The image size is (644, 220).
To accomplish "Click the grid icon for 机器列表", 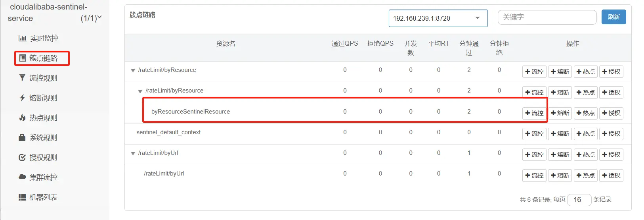I will tap(23, 197).
